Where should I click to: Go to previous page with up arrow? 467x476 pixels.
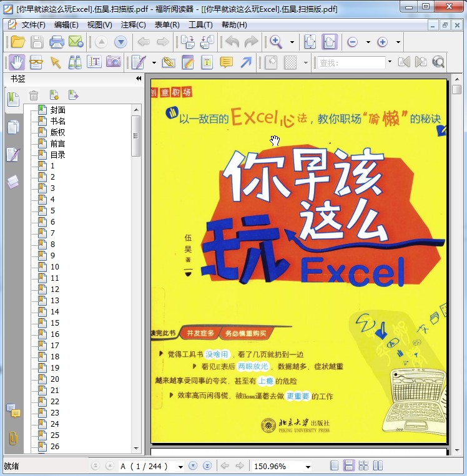click(x=102, y=42)
